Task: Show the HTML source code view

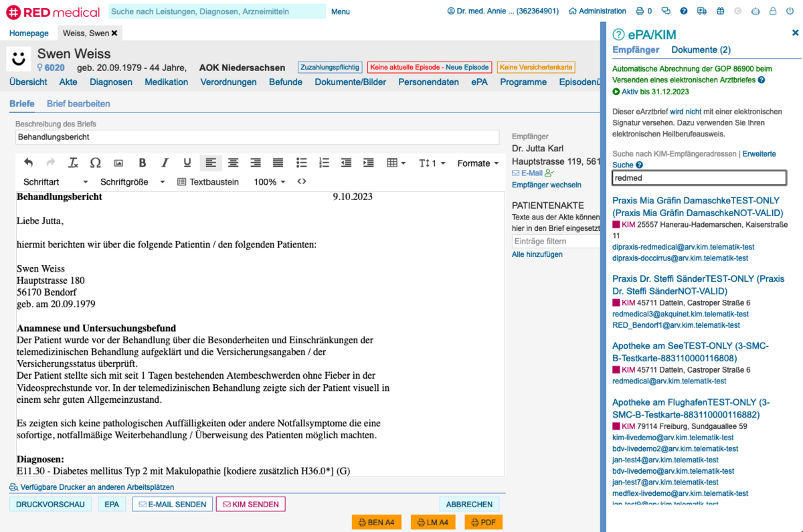Action: click(302, 181)
